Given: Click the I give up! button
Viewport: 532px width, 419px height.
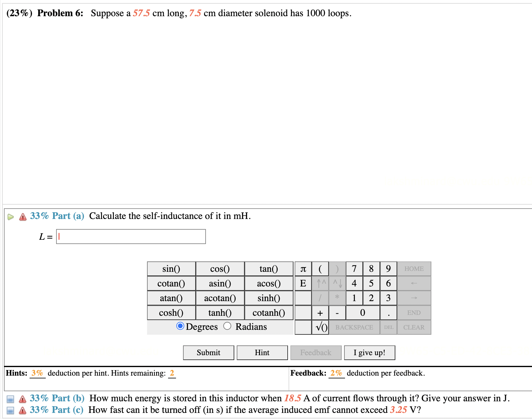Looking at the screenshot, I should [369, 352].
